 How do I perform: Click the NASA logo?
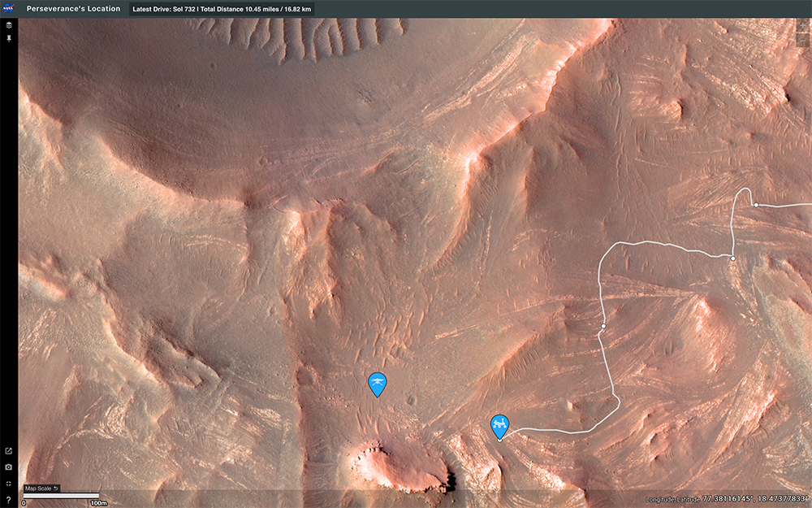click(9, 8)
